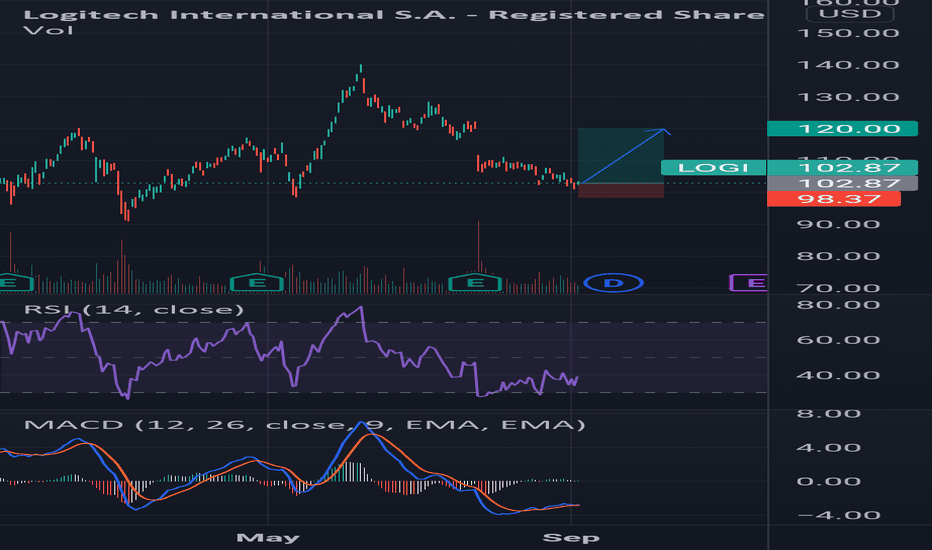Select the long position red stop zone
This screenshot has width=932, height=550.
621,190
